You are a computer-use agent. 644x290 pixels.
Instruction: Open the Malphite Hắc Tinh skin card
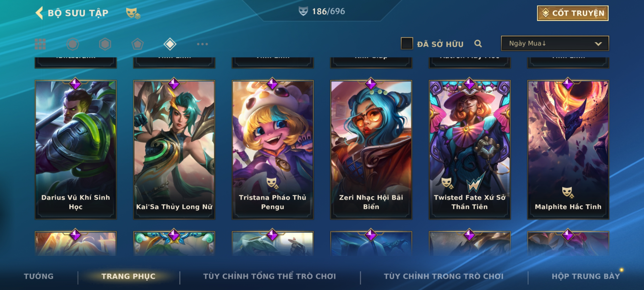click(x=568, y=150)
